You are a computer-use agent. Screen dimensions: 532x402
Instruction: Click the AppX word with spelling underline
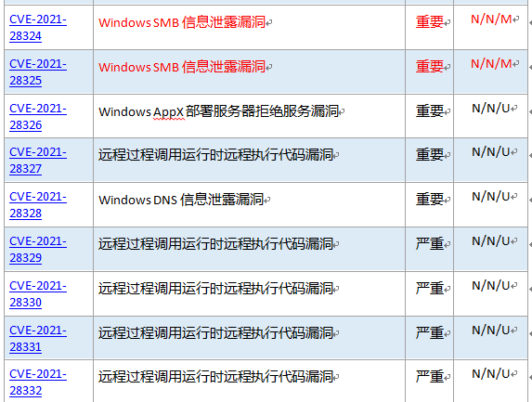click(x=169, y=111)
